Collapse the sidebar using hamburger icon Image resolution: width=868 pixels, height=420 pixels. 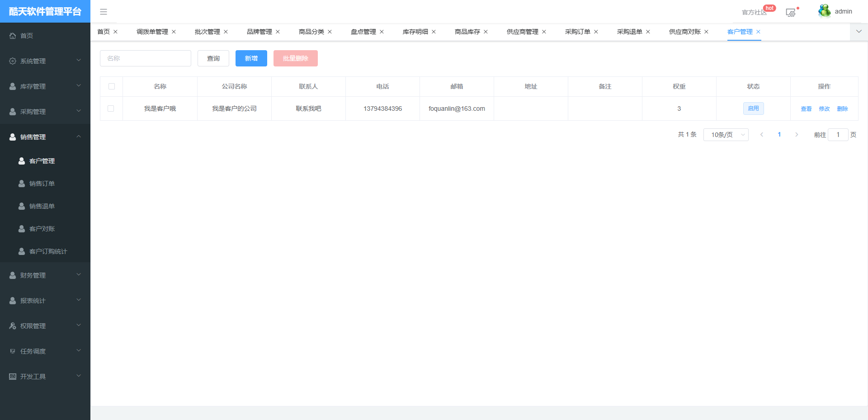coord(104,12)
